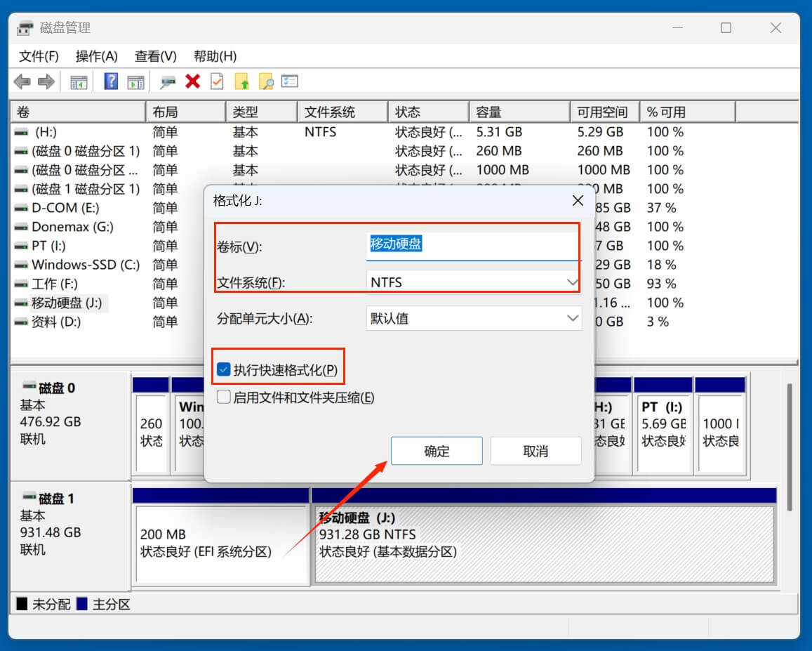The height and width of the screenshot is (651, 812).
Task: Open the Help icon in the toolbar
Action: (109, 81)
